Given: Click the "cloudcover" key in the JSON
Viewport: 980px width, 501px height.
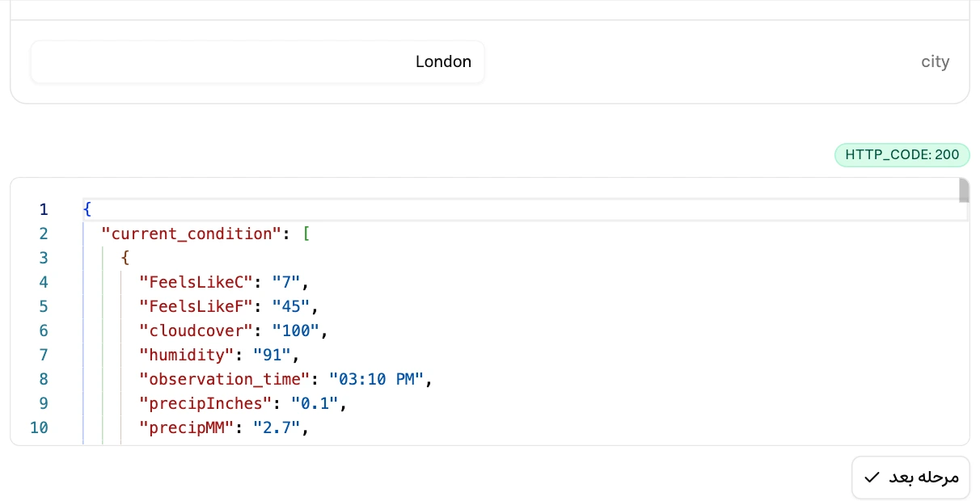Looking at the screenshot, I should [x=196, y=331].
